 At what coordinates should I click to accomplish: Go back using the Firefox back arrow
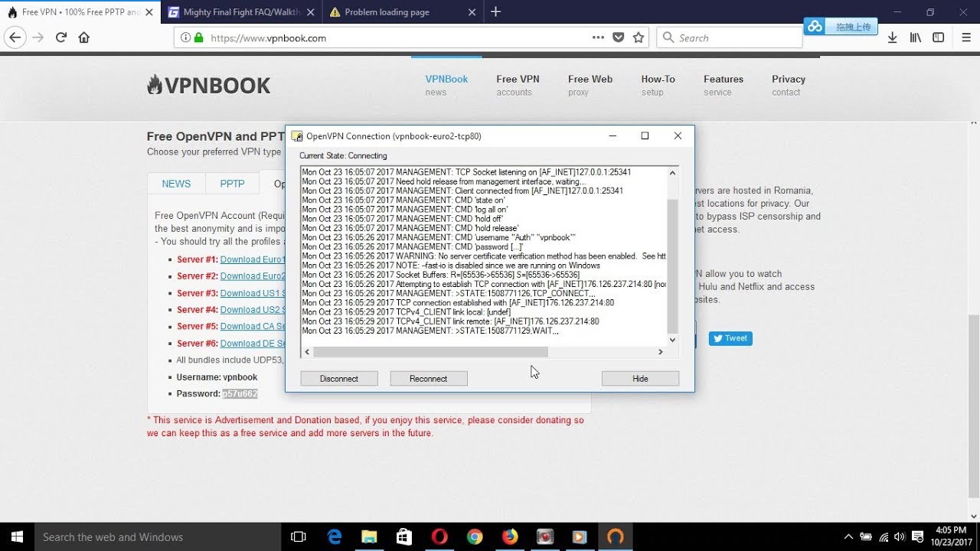coord(15,37)
